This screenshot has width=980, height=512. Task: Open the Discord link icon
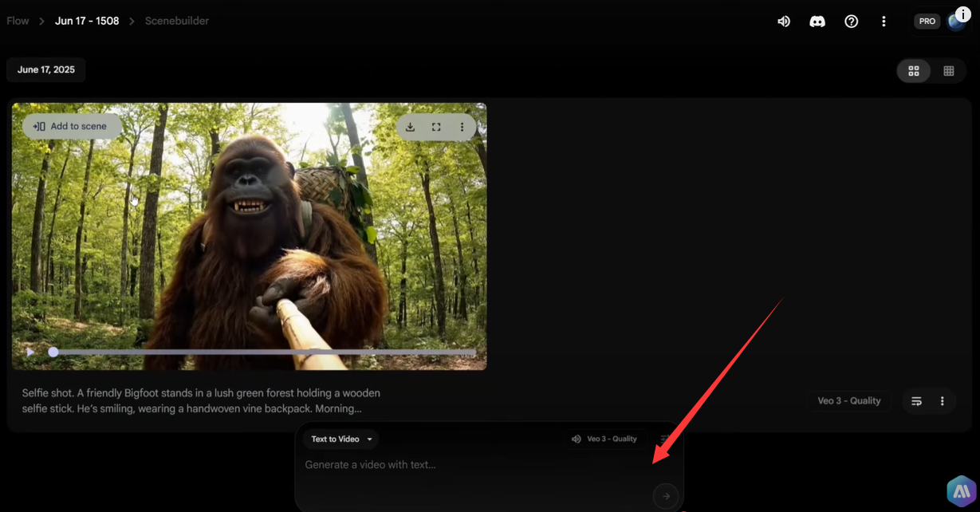(817, 22)
